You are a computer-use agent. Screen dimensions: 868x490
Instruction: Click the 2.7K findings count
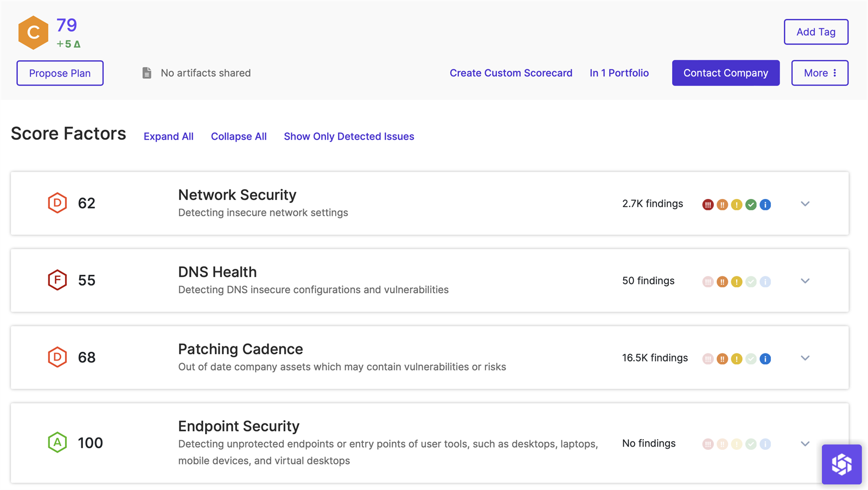[653, 204]
